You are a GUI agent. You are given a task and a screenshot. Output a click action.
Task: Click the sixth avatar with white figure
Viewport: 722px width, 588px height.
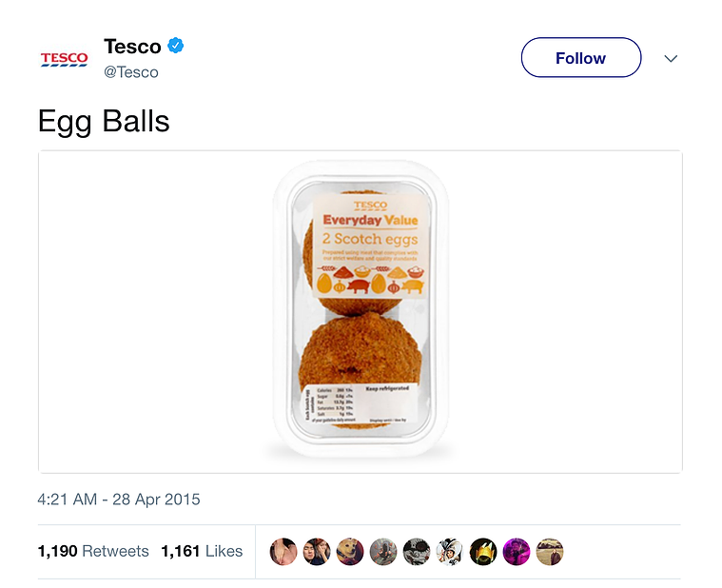(x=450, y=551)
